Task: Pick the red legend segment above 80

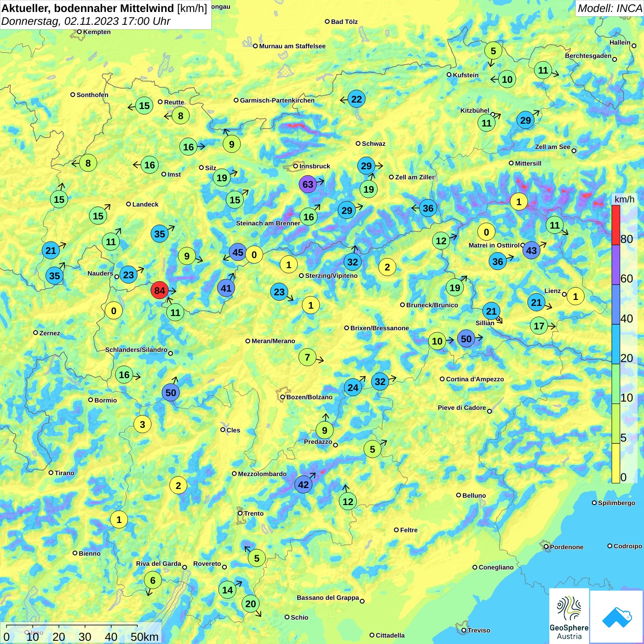Action: pos(615,225)
